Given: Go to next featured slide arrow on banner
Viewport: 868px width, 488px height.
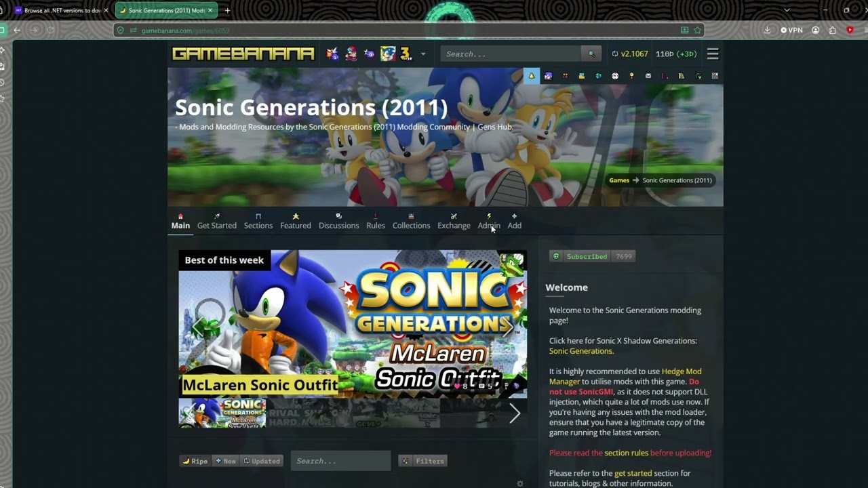Looking at the screenshot, I should (507, 327).
